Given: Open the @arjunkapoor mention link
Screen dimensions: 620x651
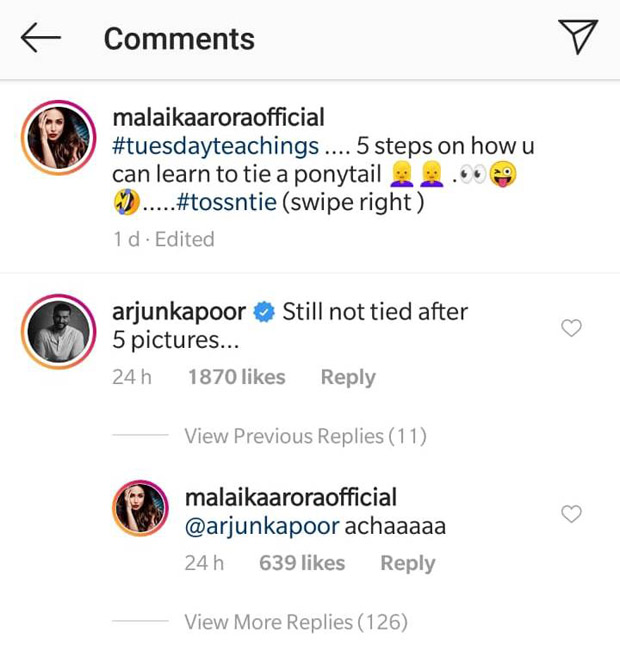Looking at the screenshot, I should tap(262, 526).
